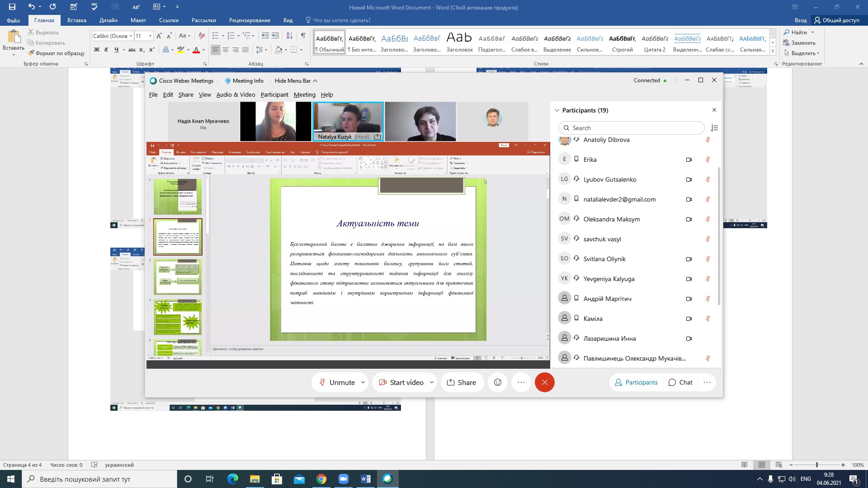Image resolution: width=868 pixels, height=488 pixels.
Task: Select Natalya Kuzyk video thumbnail
Action: 348,122
